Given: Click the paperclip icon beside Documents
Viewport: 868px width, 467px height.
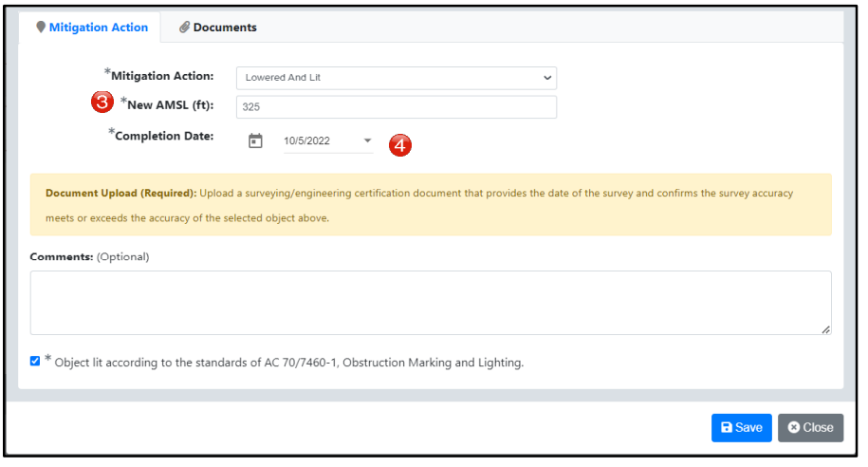Looking at the screenshot, I should point(185,28).
